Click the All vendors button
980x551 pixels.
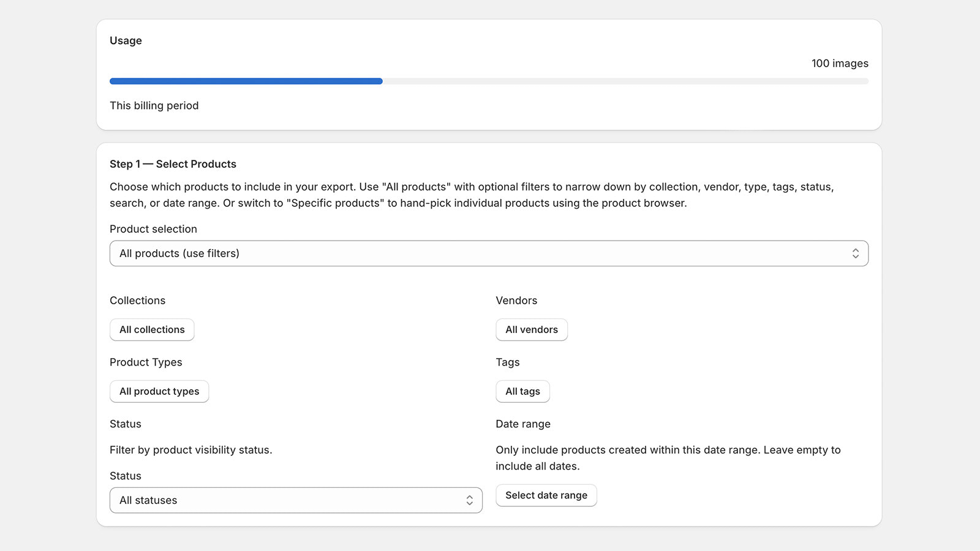pyautogui.click(x=532, y=329)
